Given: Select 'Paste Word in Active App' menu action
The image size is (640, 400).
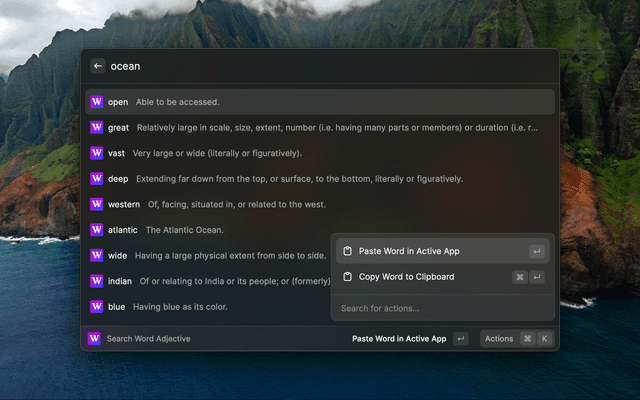Looking at the screenshot, I should tap(410, 251).
